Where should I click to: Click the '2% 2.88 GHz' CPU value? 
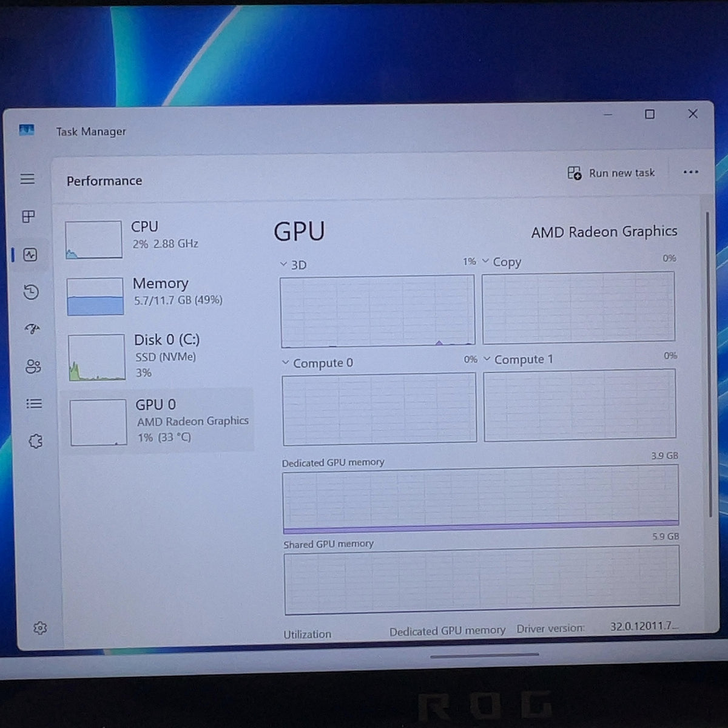(x=166, y=244)
